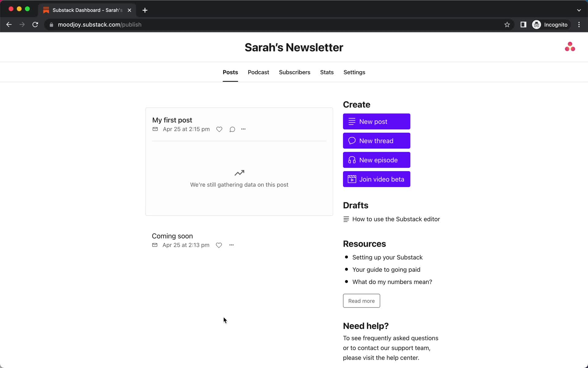
Task: Open the My first post title
Action: click(x=172, y=120)
